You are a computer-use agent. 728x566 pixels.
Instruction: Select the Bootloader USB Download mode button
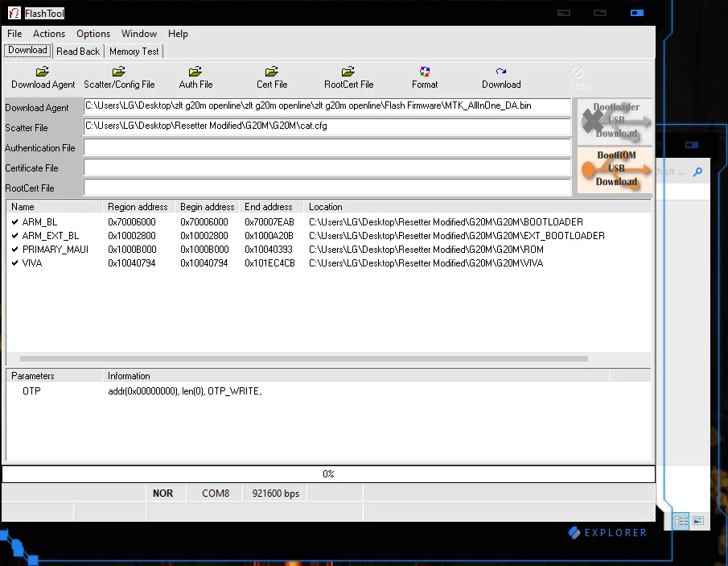click(615, 121)
